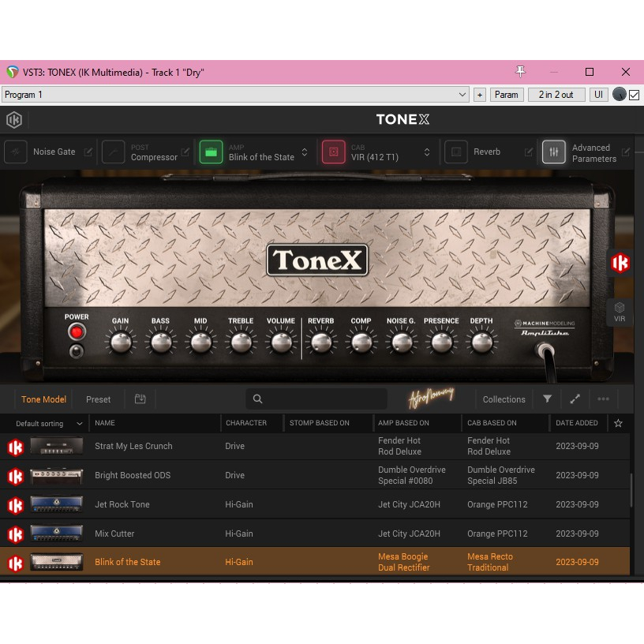Click the favorites star column icon

coord(618,423)
